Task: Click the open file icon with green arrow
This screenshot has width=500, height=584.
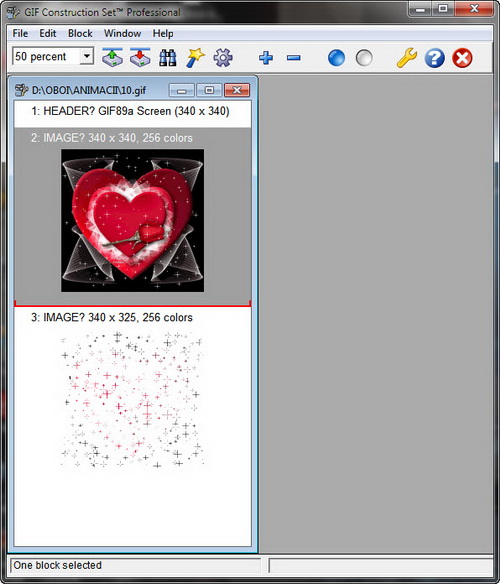Action: point(113,58)
